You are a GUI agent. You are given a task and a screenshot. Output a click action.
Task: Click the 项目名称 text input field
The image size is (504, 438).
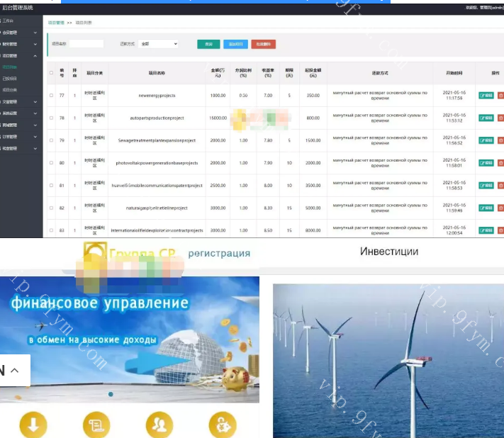[86, 44]
